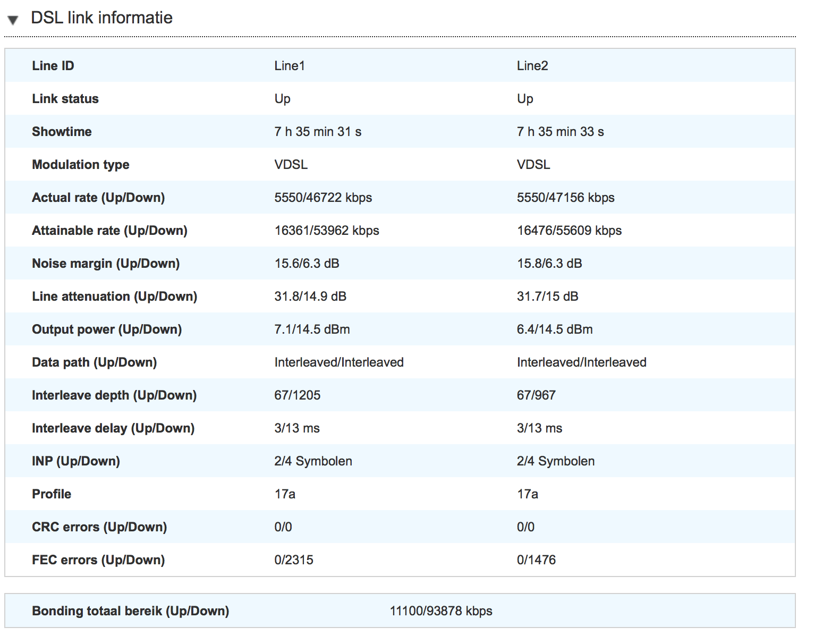Click Line2 actual rate 5550/47156 kbps

[566, 198]
